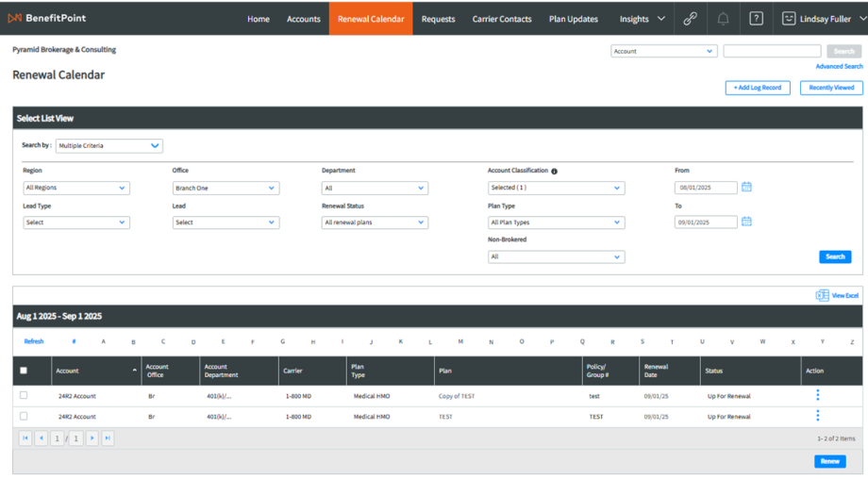The height and width of the screenshot is (479, 868).
Task: Open action menu for Copy of TEST plan
Action: (818, 395)
